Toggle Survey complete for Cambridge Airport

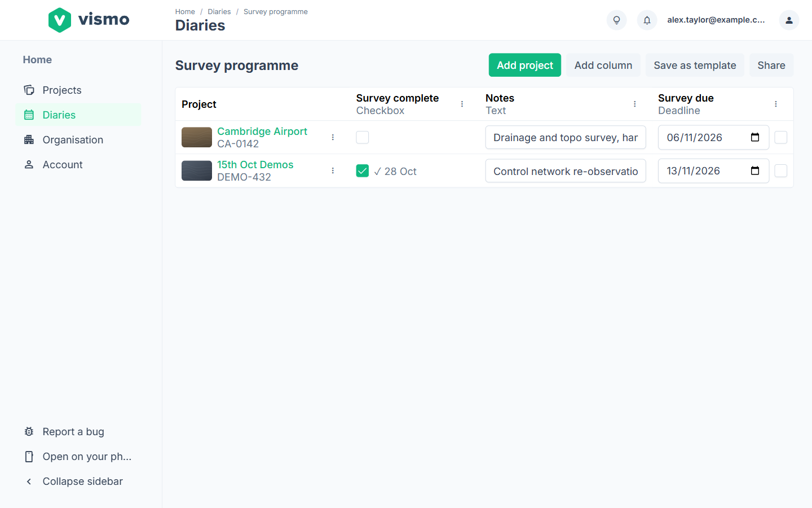click(x=363, y=137)
